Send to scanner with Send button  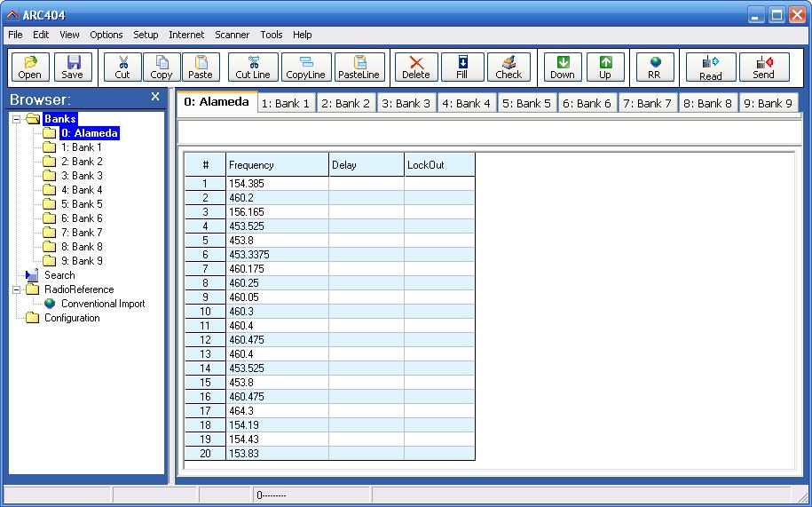[764, 67]
